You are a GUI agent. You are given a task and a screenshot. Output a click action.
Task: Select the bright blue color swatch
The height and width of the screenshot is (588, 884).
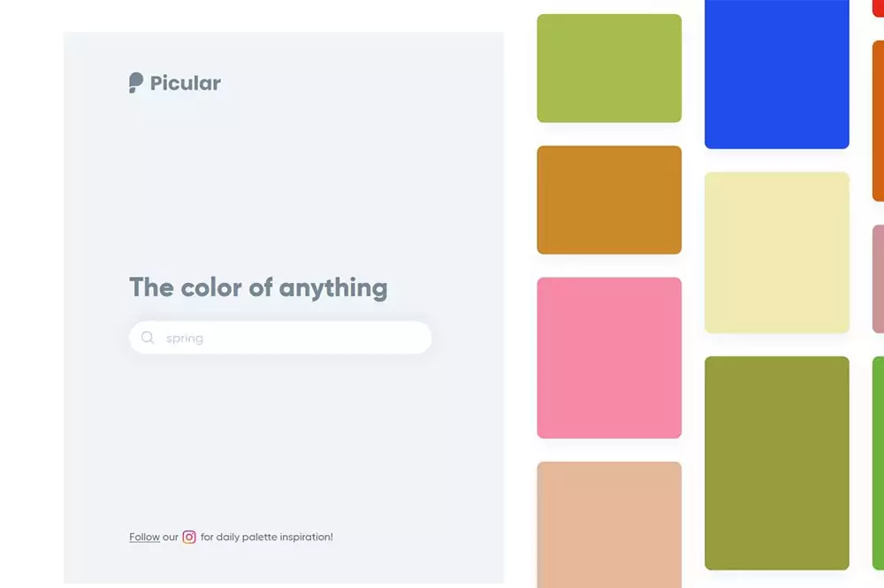point(777,73)
